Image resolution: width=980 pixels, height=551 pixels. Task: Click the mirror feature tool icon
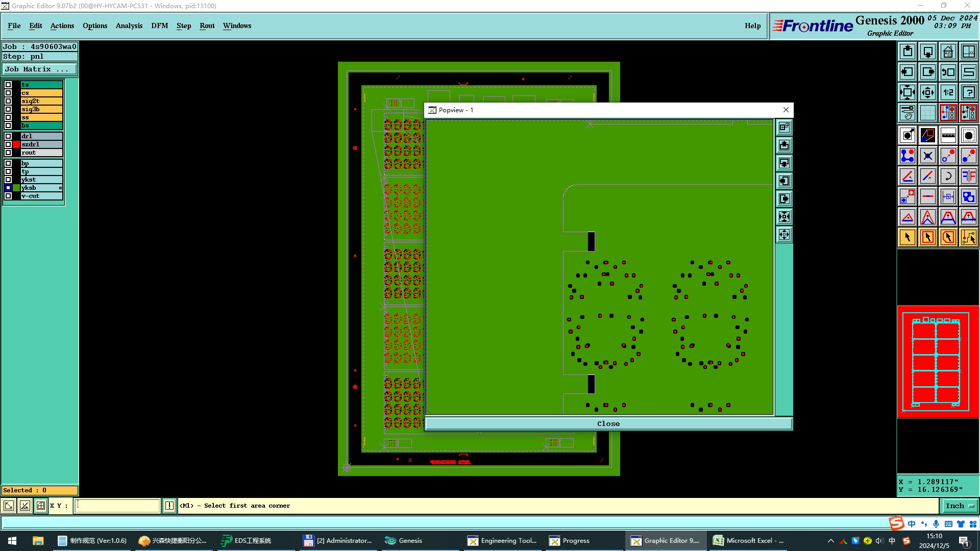click(968, 176)
